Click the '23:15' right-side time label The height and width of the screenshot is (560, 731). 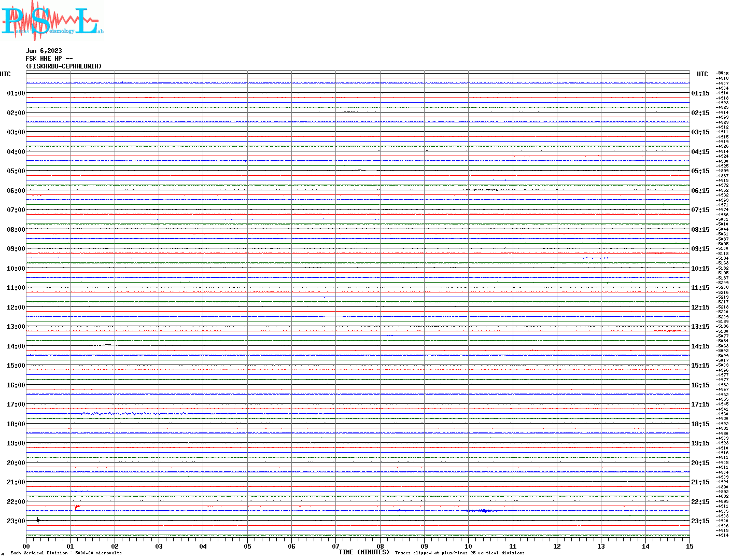tap(700, 521)
